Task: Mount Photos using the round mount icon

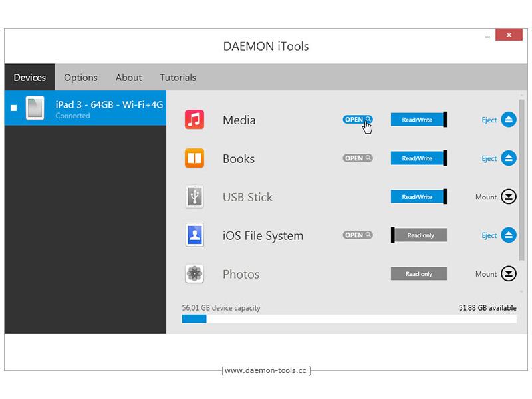Action: click(509, 273)
